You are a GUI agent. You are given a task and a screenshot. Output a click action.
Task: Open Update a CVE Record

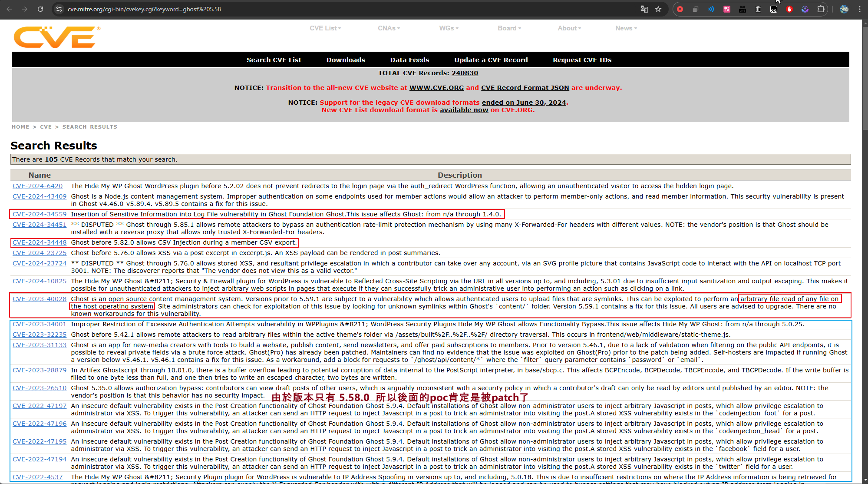coord(491,60)
